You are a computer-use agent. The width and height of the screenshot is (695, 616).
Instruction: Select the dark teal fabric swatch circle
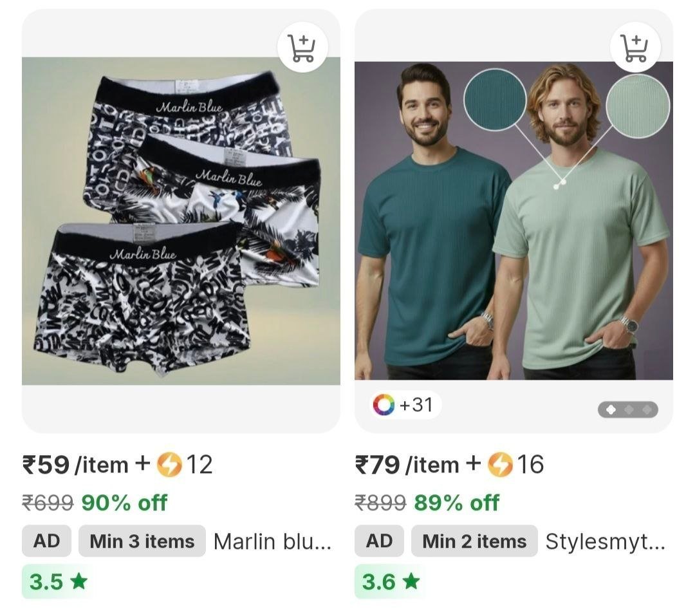(x=495, y=99)
